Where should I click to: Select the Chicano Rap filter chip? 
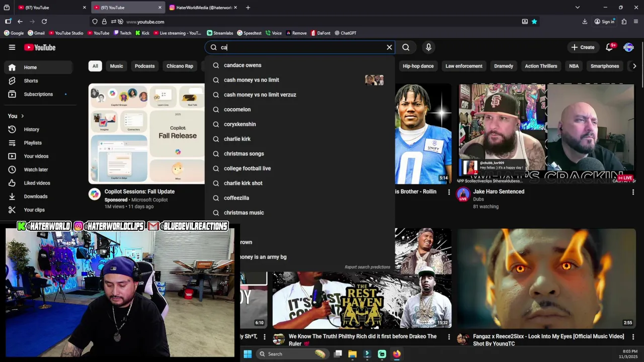(x=180, y=66)
